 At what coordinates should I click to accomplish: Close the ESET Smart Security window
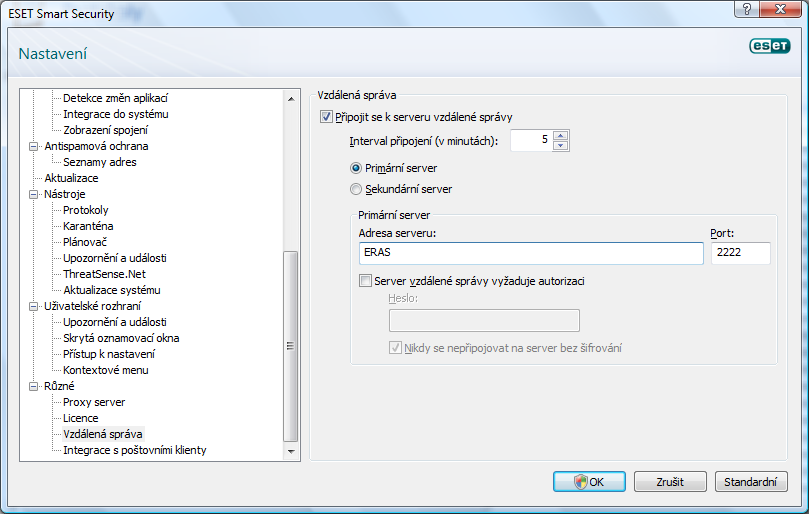pos(780,9)
